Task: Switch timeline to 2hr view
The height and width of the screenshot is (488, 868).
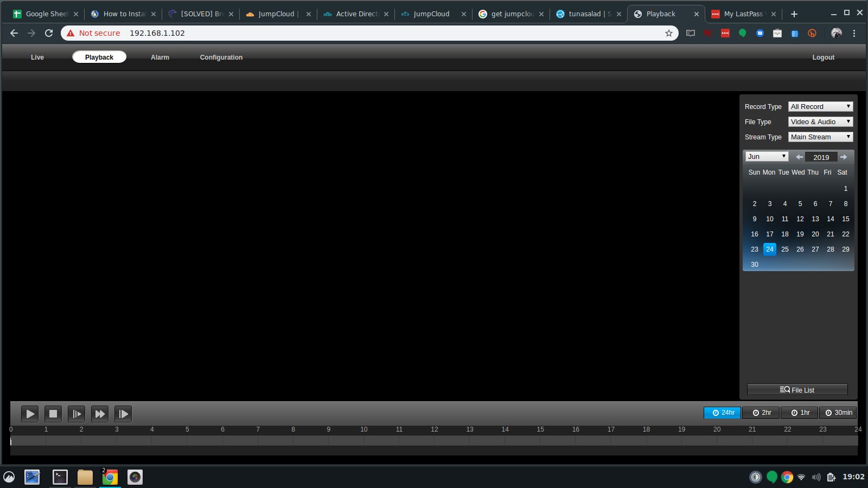Action: click(x=761, y=413)
